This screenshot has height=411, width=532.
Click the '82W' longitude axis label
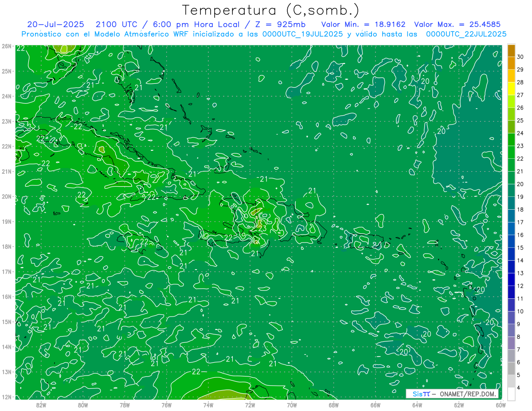(x=41, y=405)
